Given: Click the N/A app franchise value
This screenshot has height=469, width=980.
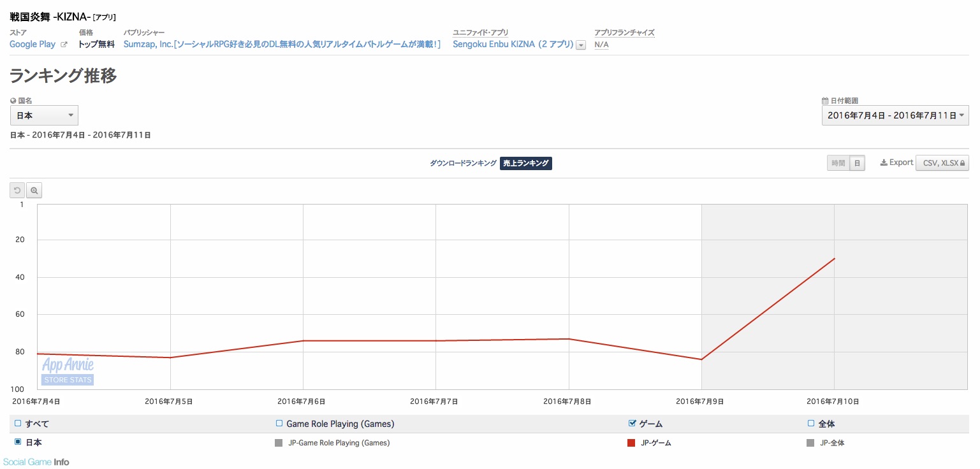Looking at the screenshot, I should [x=601, y=45].
